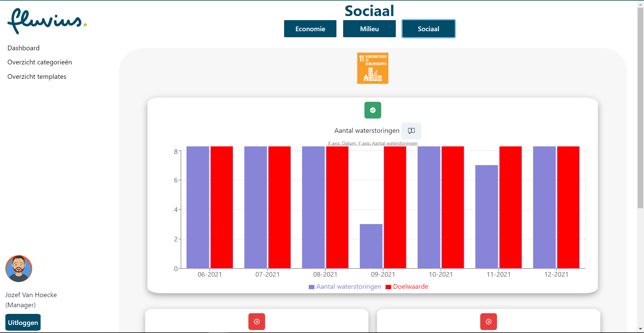Image resolution: width=644 pixels, height=333 pixels.
Task: Open the feedback comment icon beside the chart title
Action: click(411, 131)
